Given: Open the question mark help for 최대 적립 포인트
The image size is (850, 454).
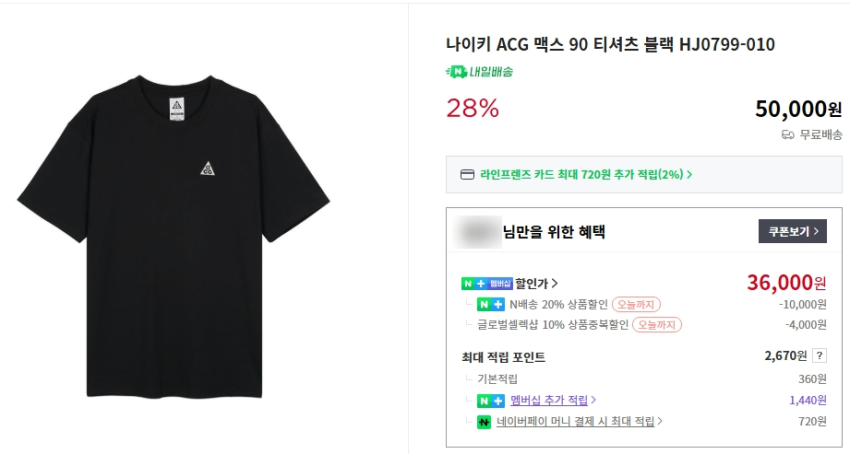Looking at the screenshot, I should 820,356.
